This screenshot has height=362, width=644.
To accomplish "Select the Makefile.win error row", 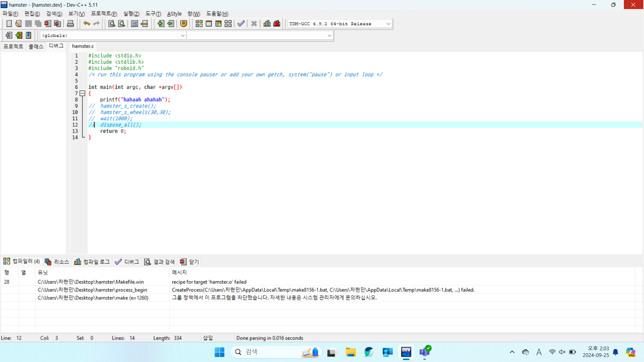I will click(91, 282).
